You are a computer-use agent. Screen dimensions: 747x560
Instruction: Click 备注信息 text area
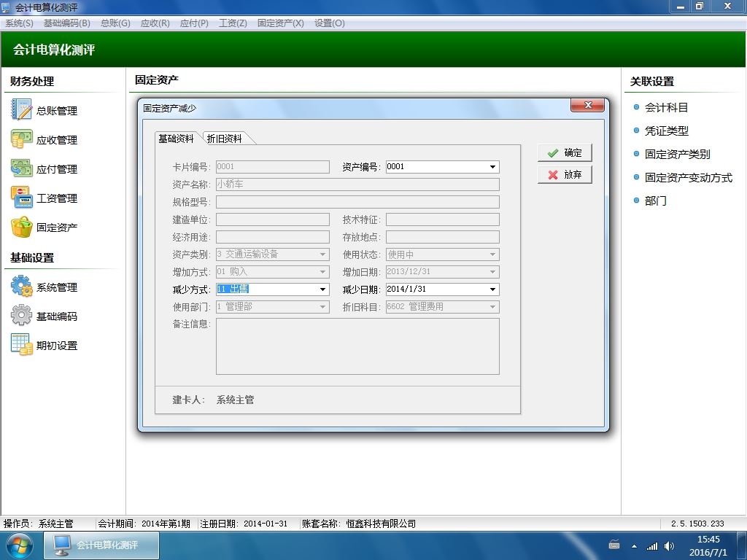point(357,346)
